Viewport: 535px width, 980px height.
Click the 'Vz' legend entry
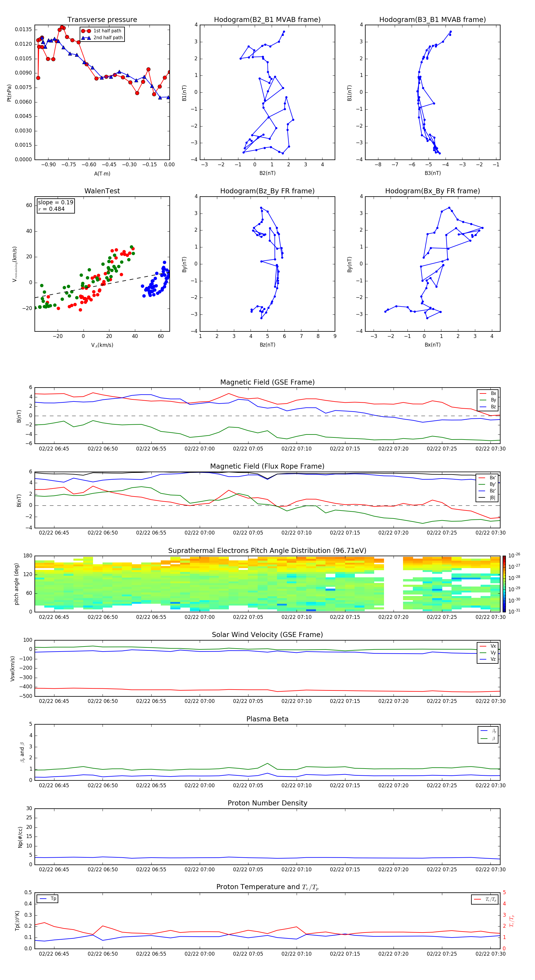click(x=488, y=659)
